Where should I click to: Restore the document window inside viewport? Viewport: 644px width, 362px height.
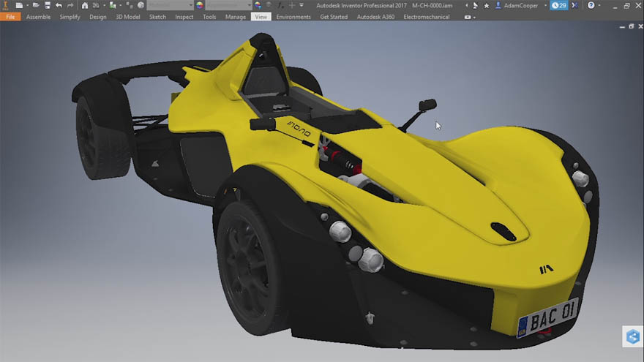(632, 26)
